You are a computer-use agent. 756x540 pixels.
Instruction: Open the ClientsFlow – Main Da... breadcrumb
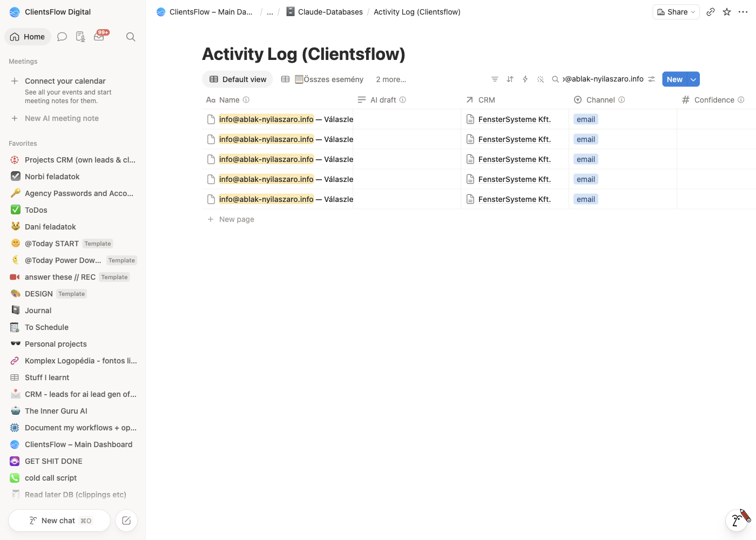(x=205, y=12)
